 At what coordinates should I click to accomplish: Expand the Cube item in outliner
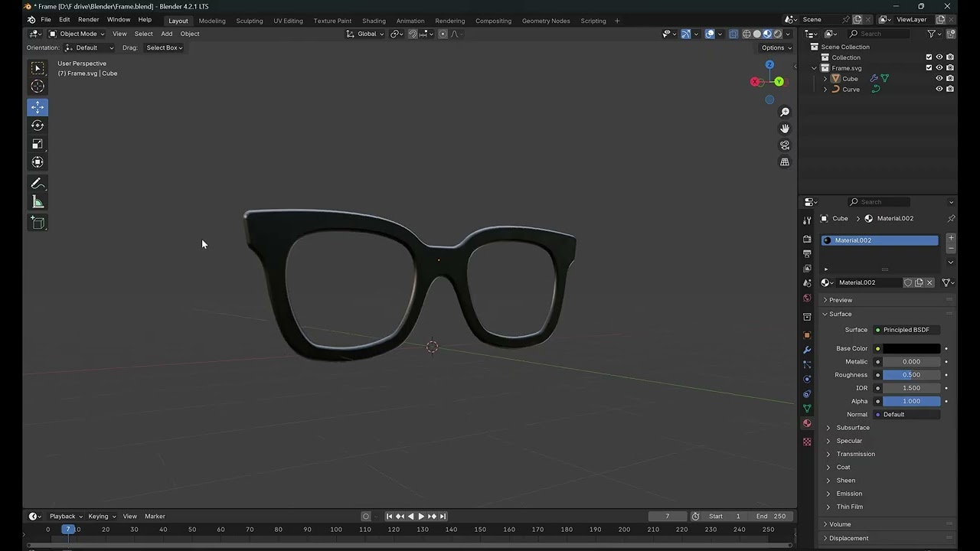(x=825, y=79)
